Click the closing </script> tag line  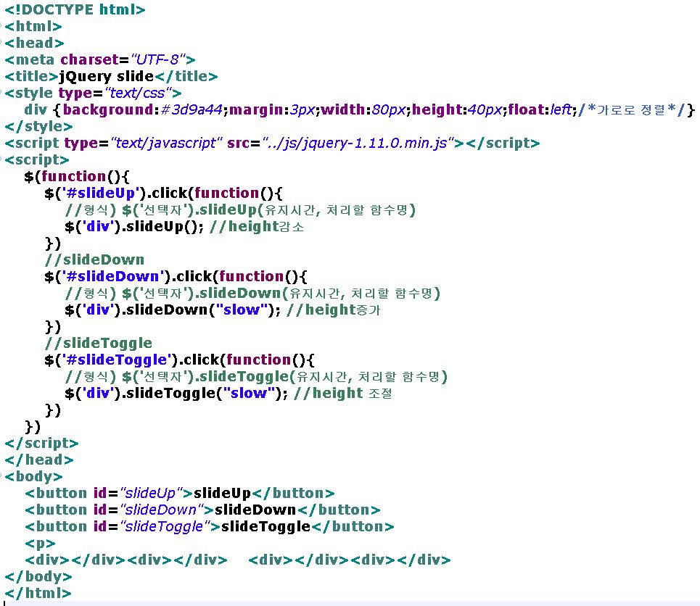pyautogui.click(x=41, y=443)
